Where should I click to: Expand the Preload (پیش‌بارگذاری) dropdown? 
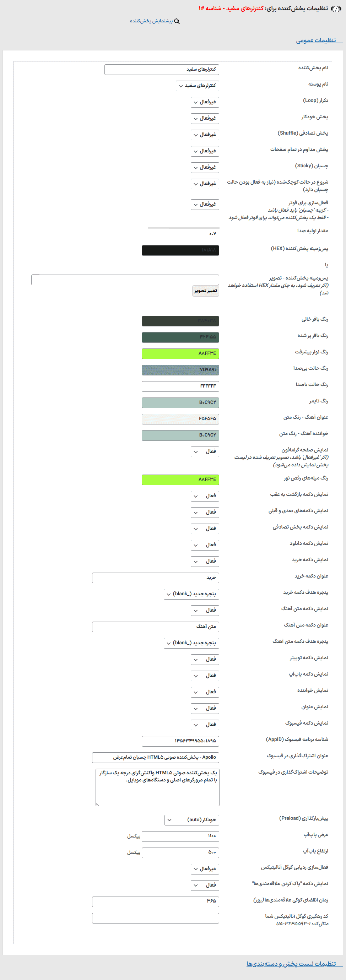click(x=192, y=820)
